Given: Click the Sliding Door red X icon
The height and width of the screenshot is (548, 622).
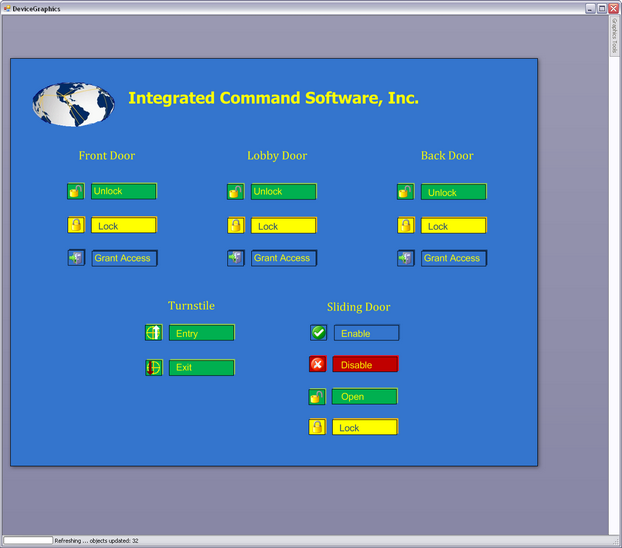Looking at the screenshot, I should point(318,364).
